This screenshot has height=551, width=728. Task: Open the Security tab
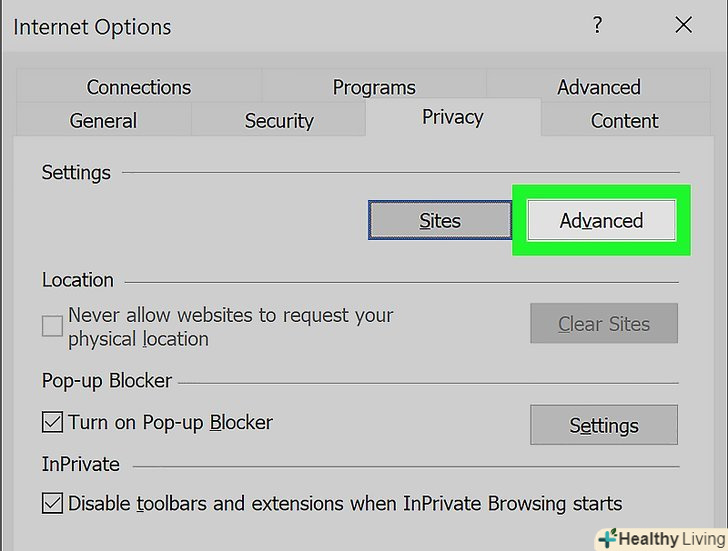pos(279,121)
